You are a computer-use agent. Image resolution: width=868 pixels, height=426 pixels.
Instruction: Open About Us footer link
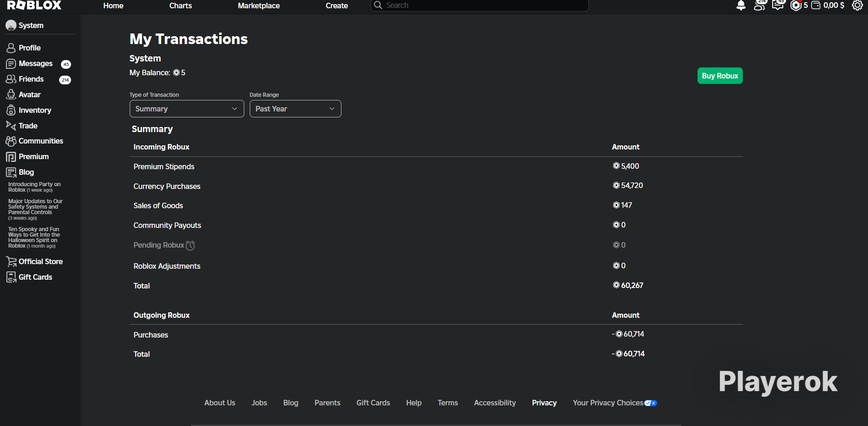220,403
